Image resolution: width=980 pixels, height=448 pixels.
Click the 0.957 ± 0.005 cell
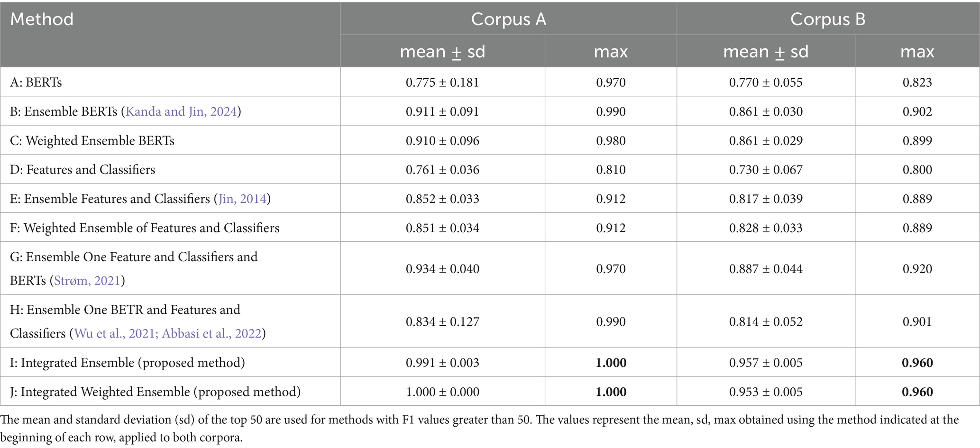click(x=766, y=363)
